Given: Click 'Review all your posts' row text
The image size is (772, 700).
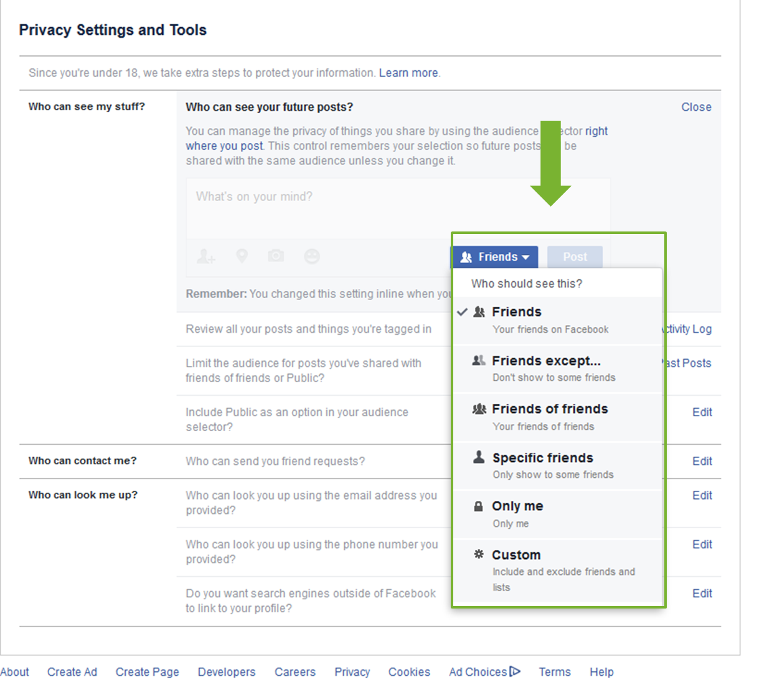Looking at the screenshot, I should coord(308,329).
